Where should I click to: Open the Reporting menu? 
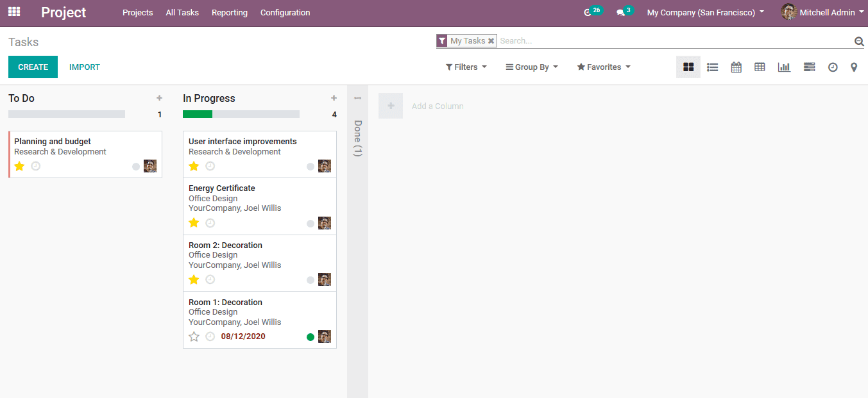(x=230, y=12)
